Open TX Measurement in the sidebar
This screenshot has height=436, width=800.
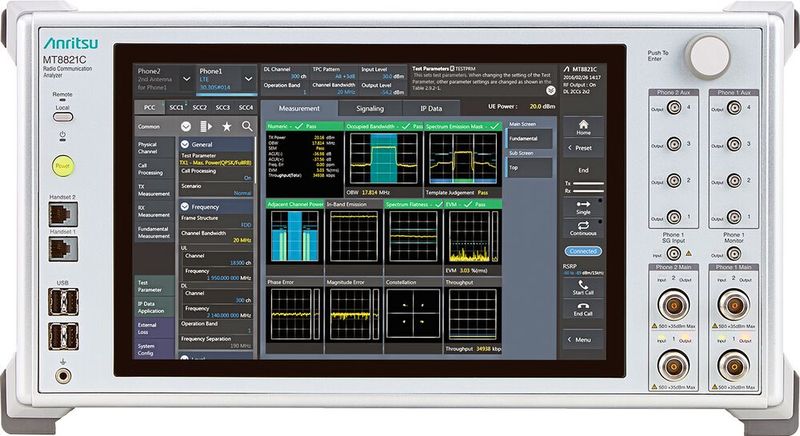coord(155,190)
